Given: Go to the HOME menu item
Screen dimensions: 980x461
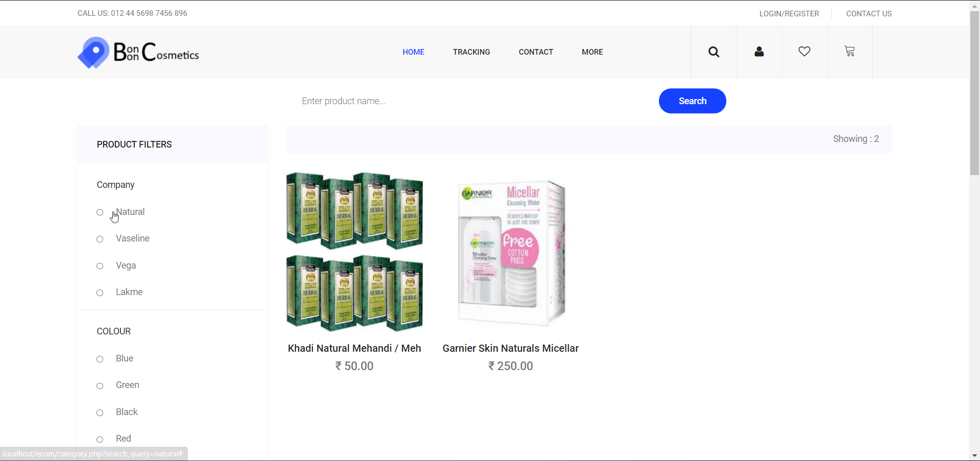Looking at the screenshot, I should (413, 52).
